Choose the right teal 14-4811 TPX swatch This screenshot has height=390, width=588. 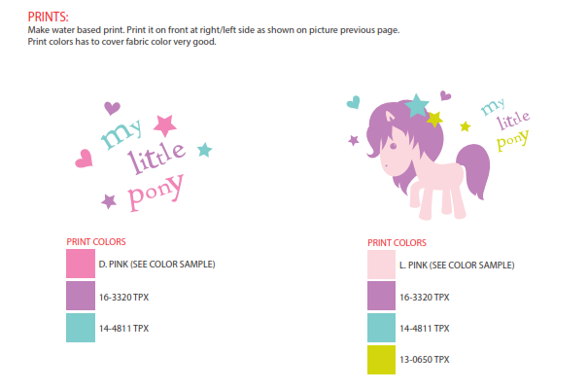(x=381, y=328)
